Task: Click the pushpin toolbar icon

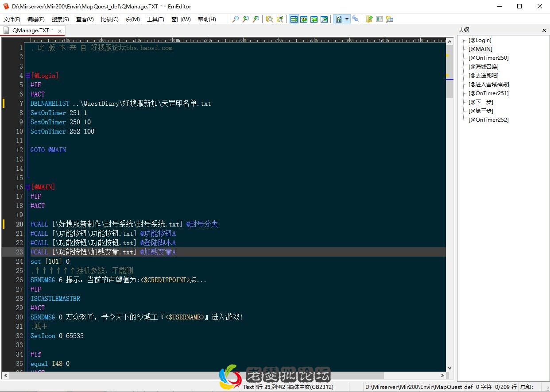Action: 355,19
